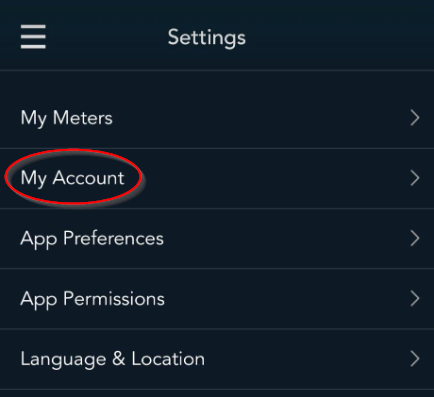Tap the word Preferences in the list
This screenshot has width=434, height=397.
click(x=113, y=238)
